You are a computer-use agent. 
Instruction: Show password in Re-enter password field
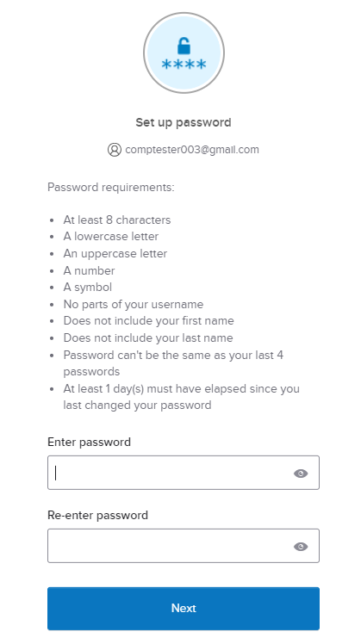click(301, 547)
